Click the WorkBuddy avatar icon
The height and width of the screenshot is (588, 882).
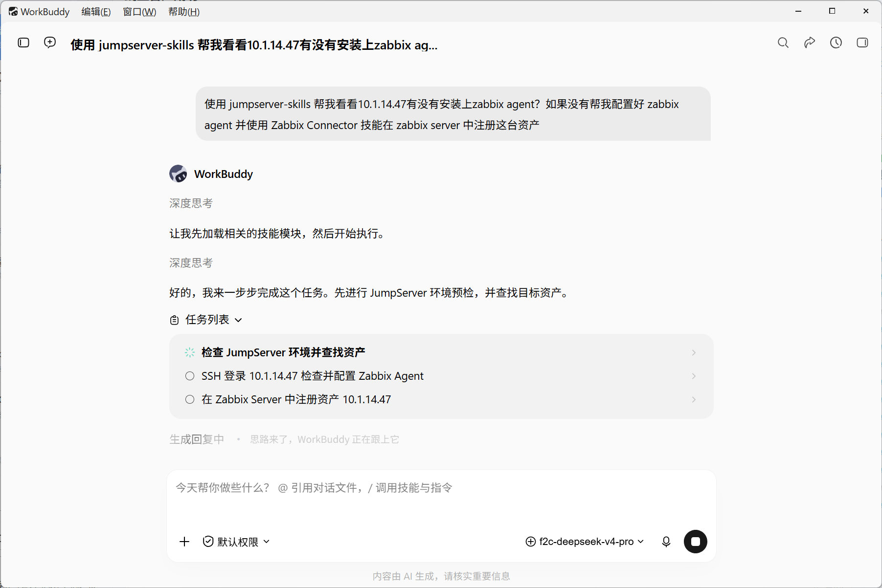[x=178, y=174]
